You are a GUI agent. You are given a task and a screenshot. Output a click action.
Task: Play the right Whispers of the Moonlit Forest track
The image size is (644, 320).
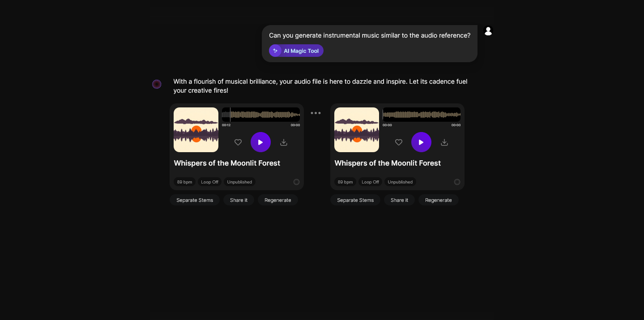421,142
